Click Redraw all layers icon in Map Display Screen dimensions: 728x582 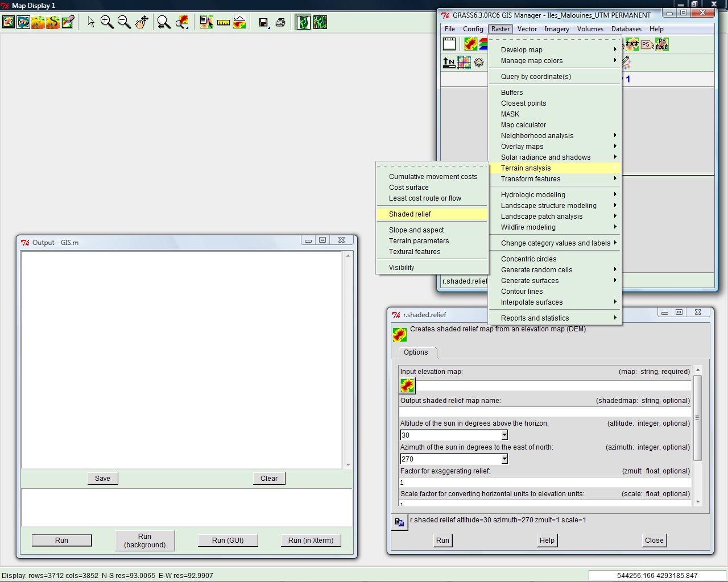(23, 22)
